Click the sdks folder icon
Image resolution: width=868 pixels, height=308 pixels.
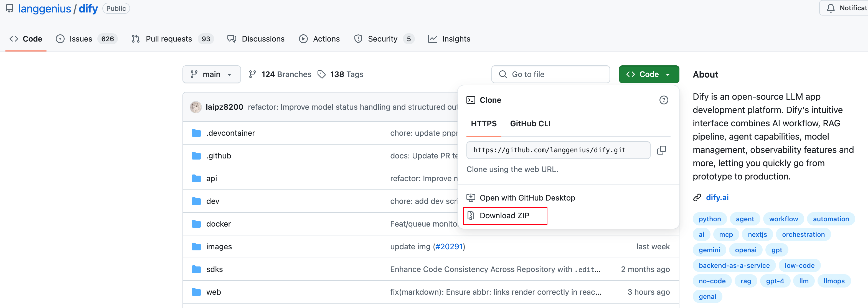coord(196,269)
